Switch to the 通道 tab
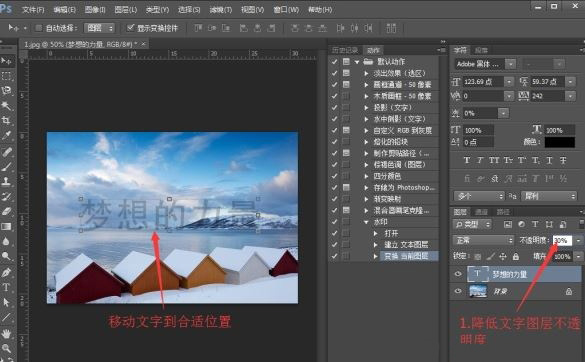585x362 pixels. 481,212
